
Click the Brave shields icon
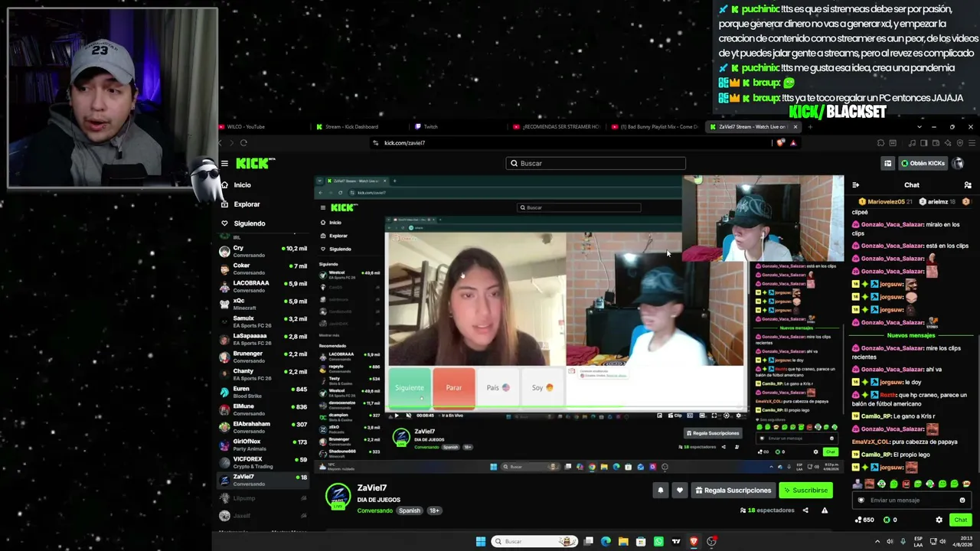point(781,143)
